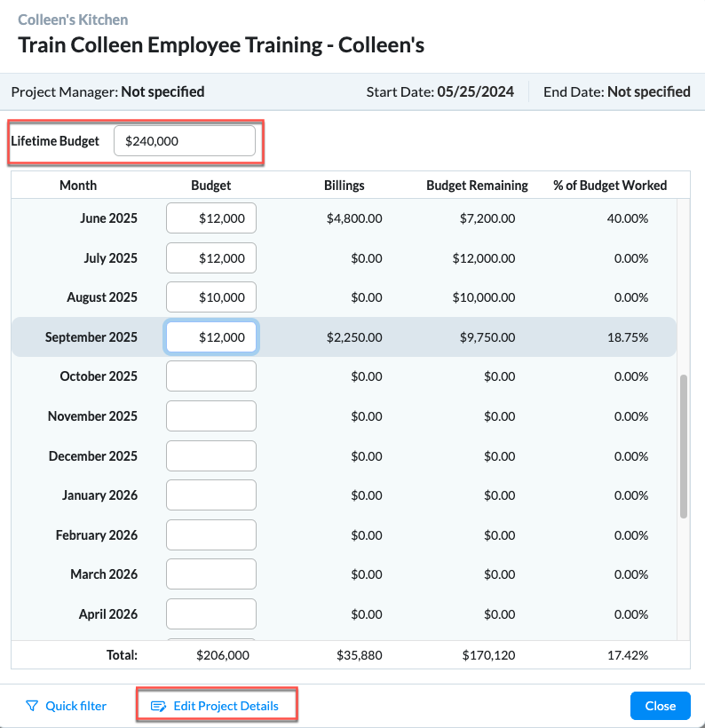
Task: Click the Lifetime Budget label
Action: pos(55,140)
